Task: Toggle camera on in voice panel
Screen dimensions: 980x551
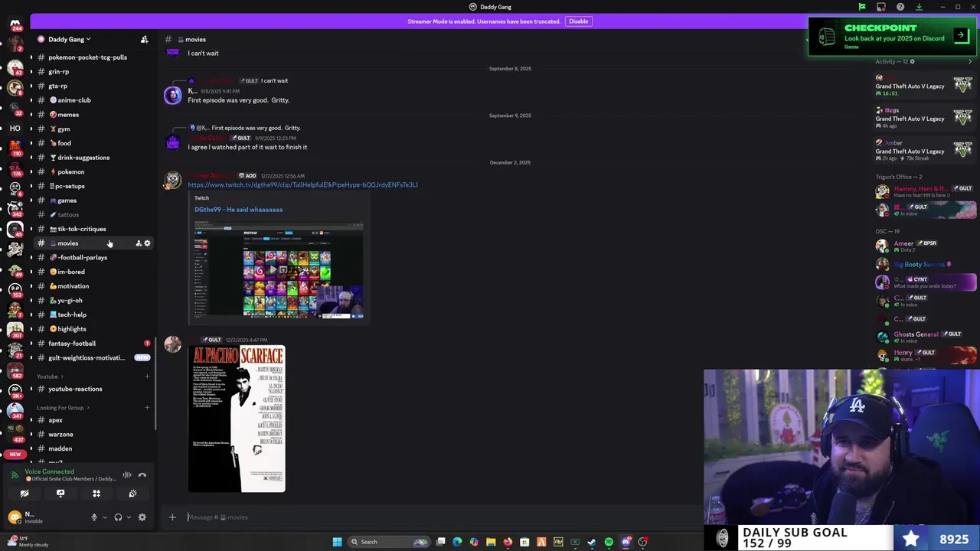Action: [x=24, y=494]
